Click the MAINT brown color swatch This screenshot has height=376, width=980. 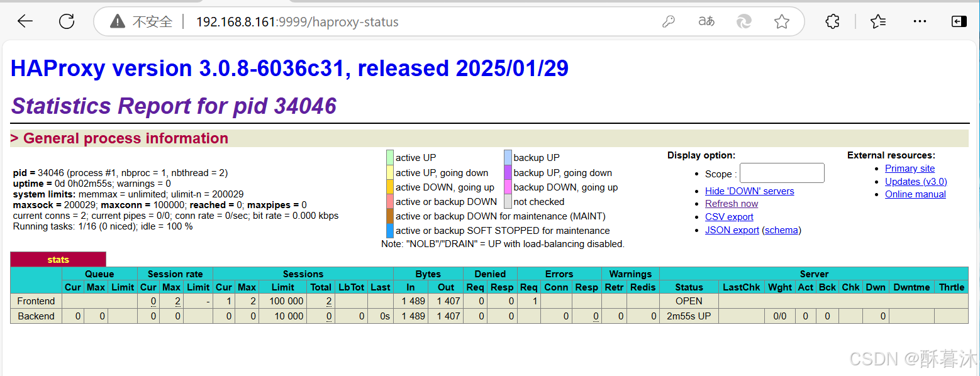[390, 216]
